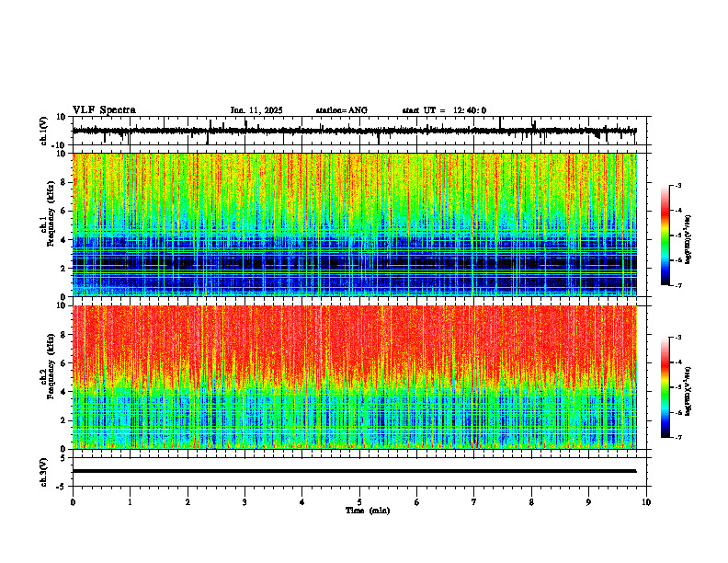Click the "-3" label on ch.2 color bar
Screen dimensions: 728x563
pos(678,338)
